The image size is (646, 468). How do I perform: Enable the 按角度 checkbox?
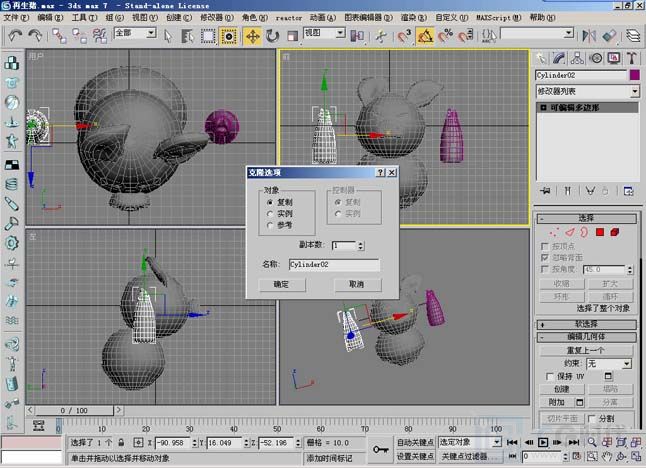545,269
